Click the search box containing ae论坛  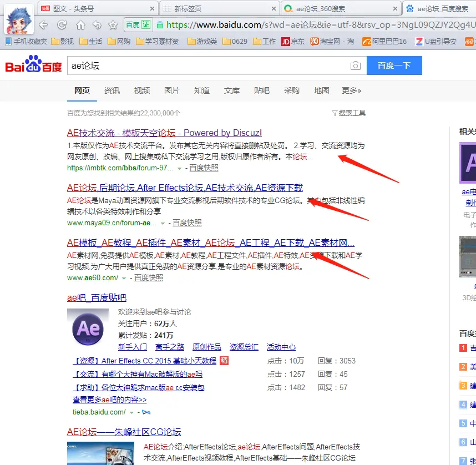[208, 65]
